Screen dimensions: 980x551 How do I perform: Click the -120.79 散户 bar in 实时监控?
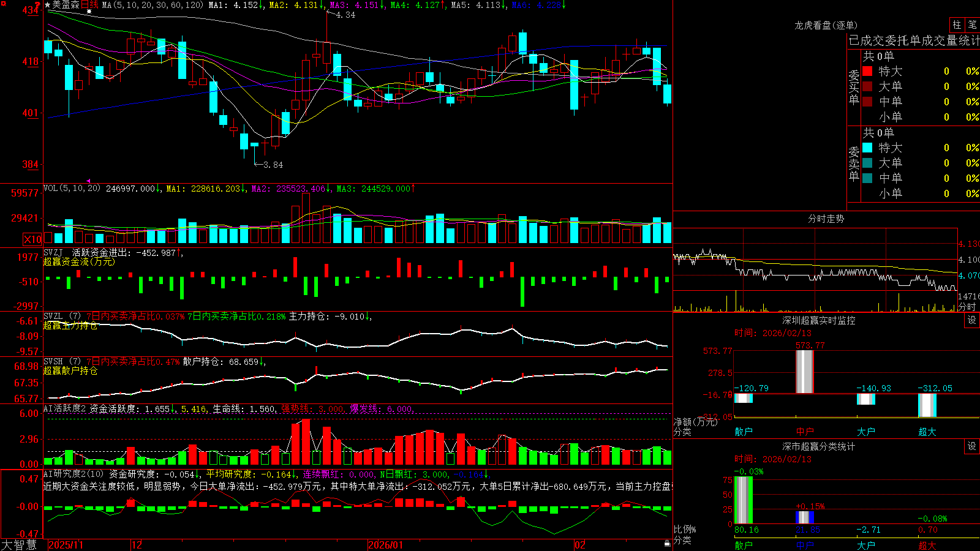point(743,398)
